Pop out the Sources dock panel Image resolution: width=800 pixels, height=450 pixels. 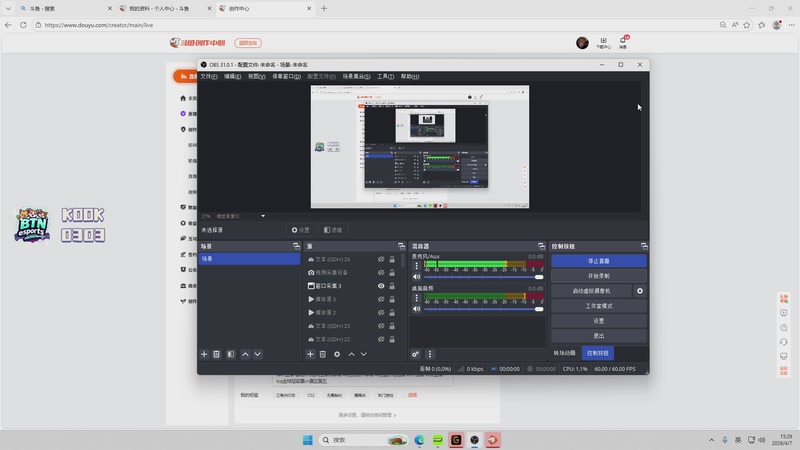pyautogui.click(x=402, y=246)
